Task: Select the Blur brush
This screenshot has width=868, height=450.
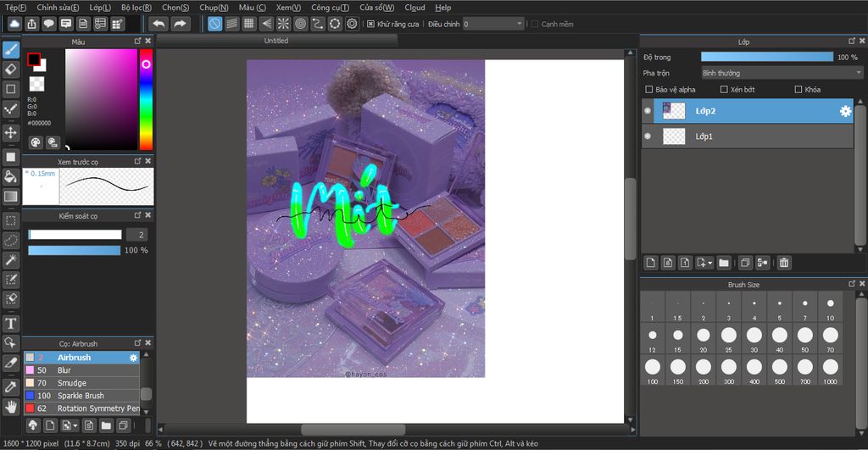Action: point(81,370)
